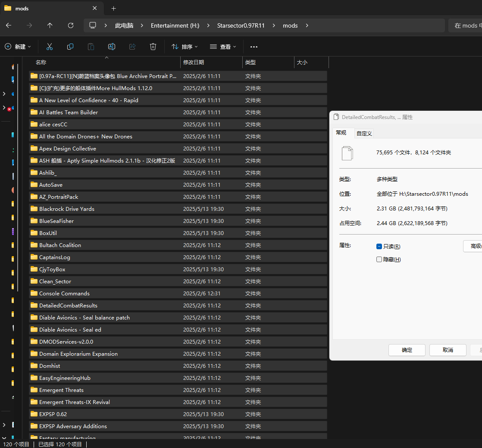482x448 pixels.
Task: Enable the 隐藏 hidden checkbox
Action: [x=379, y=260]
